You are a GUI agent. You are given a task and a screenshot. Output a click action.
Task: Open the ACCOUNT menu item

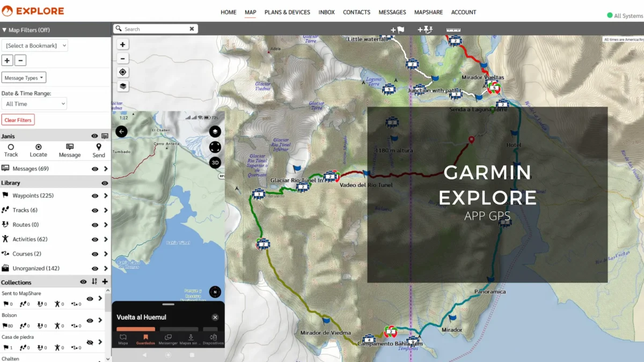(x=464, y=12)
